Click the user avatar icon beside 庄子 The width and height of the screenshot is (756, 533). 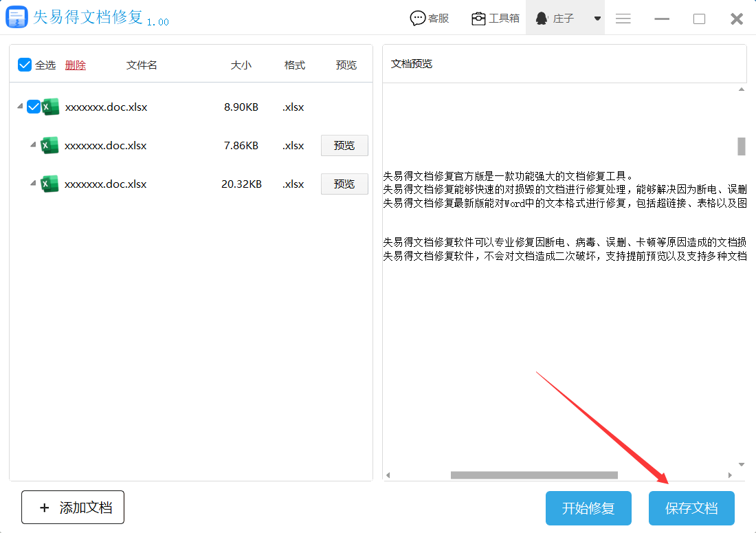tap(542, 19)
